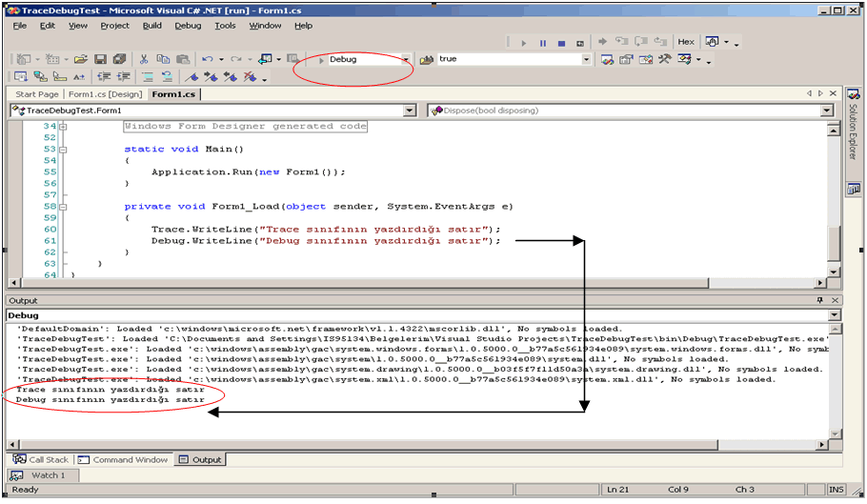Open the File menu
Image resolution: width=867 pixels, height=504 pixels.
pos(20,26)
